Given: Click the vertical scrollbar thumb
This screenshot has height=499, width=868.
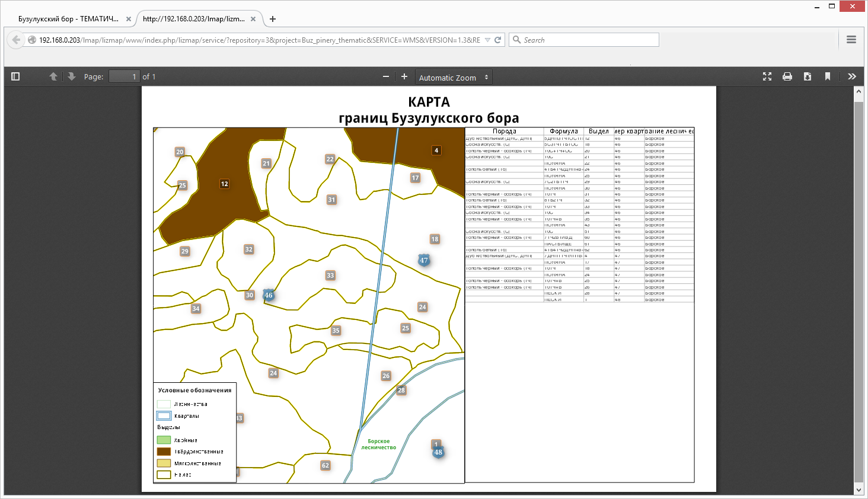Looking at the screenshot, I should (859, 292).
